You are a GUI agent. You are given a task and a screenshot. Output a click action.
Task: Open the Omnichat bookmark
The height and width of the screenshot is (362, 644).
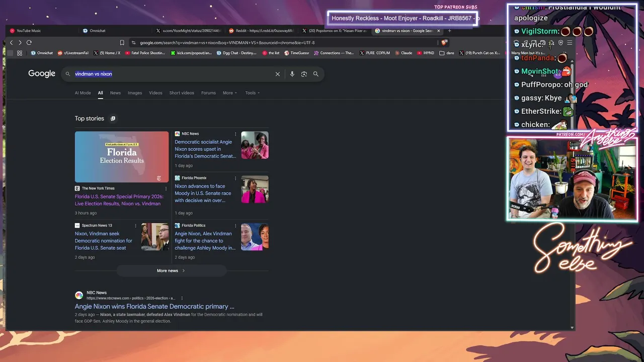(x=42, y=53)
